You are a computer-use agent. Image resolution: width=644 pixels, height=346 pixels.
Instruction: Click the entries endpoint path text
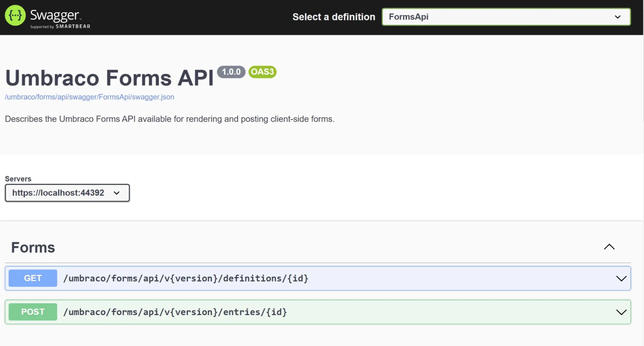click(x=175, y=312)
